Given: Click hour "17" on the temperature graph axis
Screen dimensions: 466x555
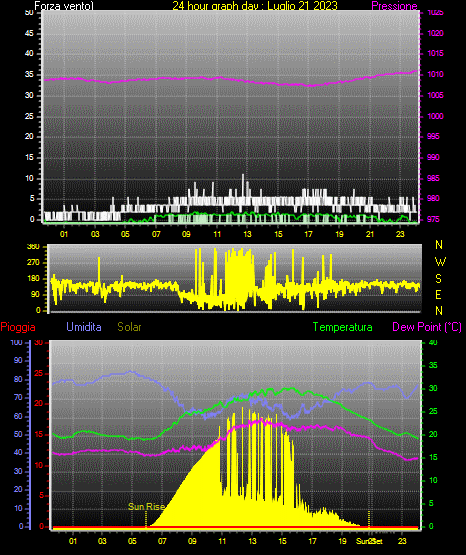Looking at the screenshot, I should [312, 541].
